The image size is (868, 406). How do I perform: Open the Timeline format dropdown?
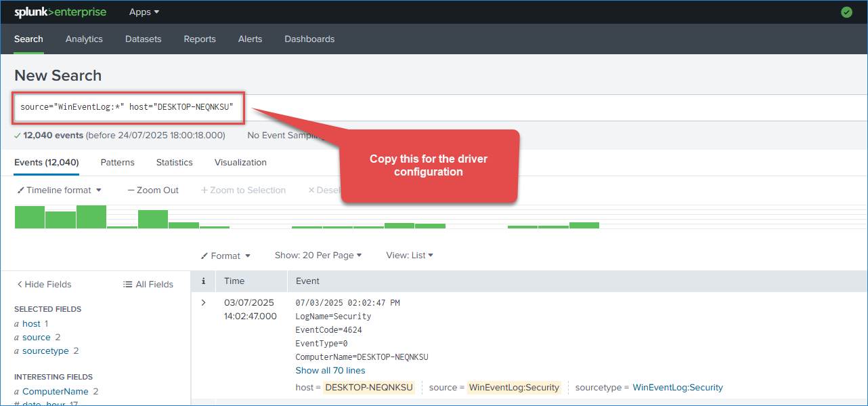point(60,190)
